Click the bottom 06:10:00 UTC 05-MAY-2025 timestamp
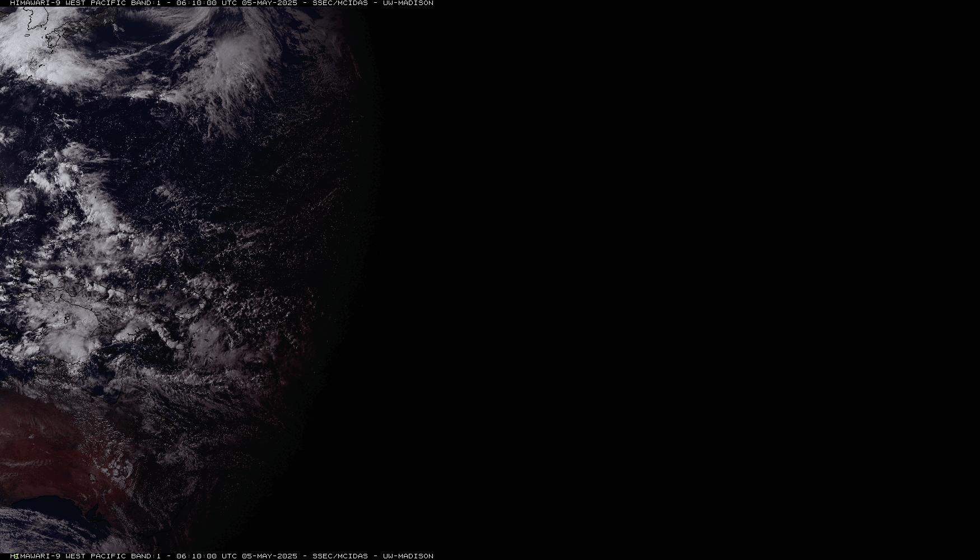 click(x=237, y=556)
